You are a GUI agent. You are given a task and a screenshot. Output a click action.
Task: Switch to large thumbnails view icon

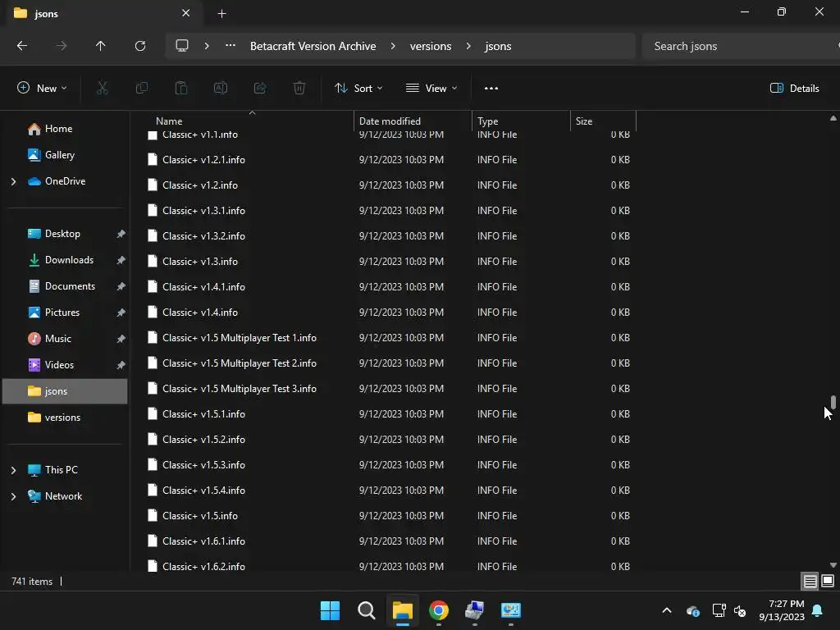pyautogui.click(x=828, y=582)
